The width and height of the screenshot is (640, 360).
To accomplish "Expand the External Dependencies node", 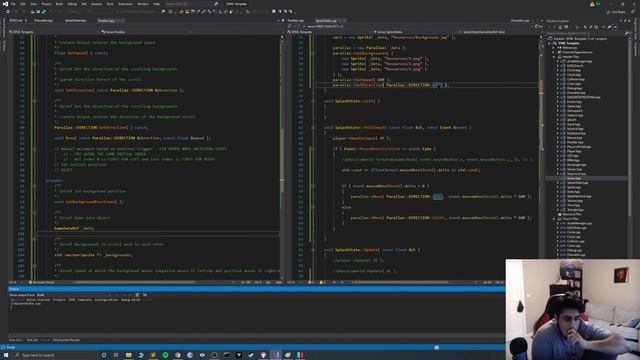I will [x=554, y=52].
